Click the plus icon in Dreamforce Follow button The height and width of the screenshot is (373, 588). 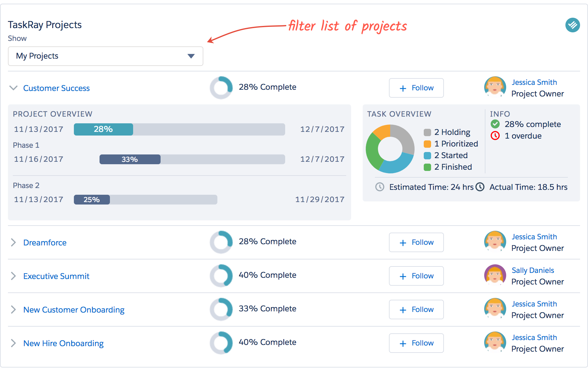403,243
